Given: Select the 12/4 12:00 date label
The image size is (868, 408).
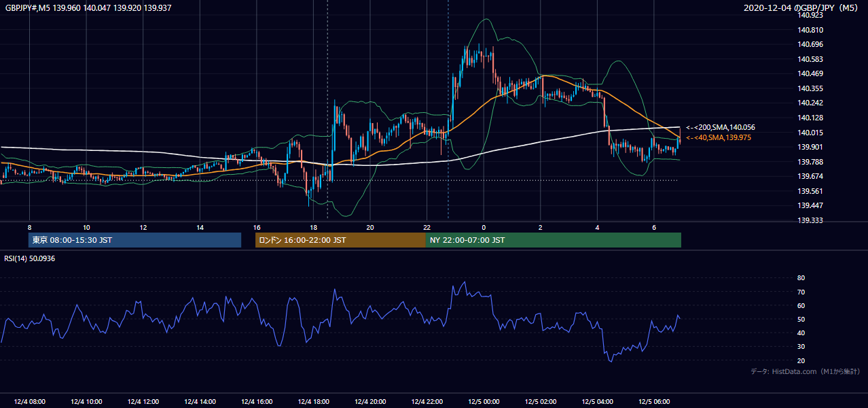Looking at the screenshot, I should coord(143,401).
